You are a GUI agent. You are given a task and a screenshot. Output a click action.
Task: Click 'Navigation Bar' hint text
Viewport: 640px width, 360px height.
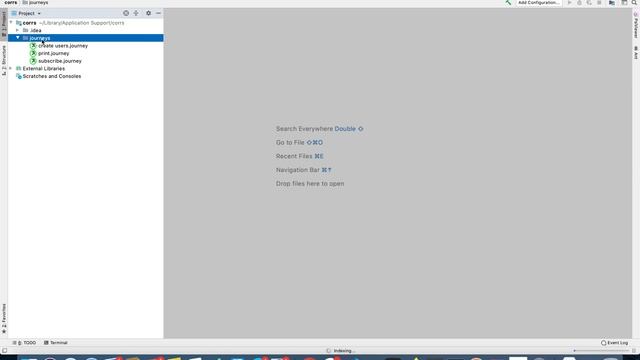pyautogui.click(x=298, y=170)
